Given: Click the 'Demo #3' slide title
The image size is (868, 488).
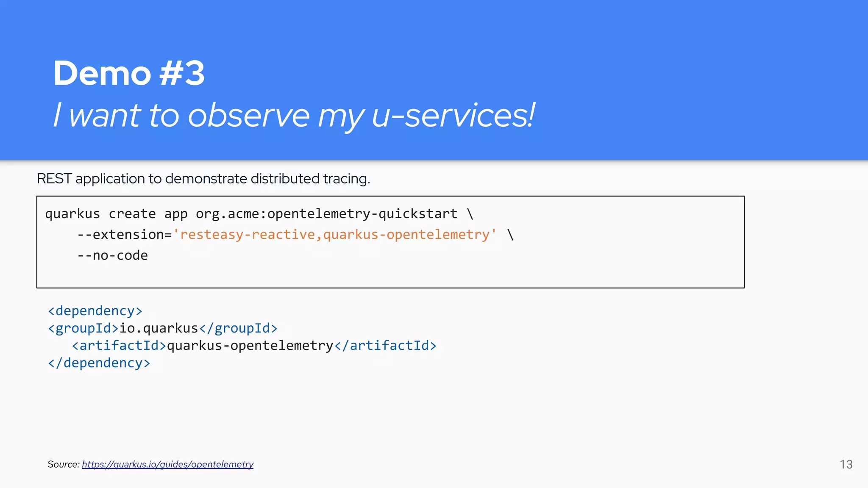Looking at the screenshot, I should (129, 73).
